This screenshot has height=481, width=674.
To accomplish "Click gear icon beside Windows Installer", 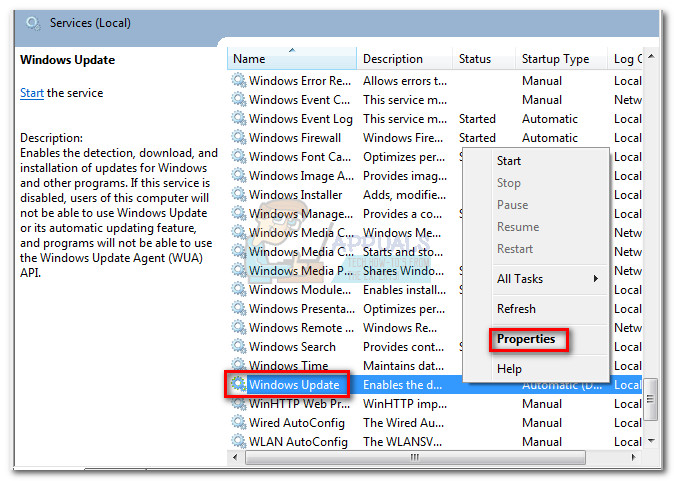I will (x=239, y=194).
